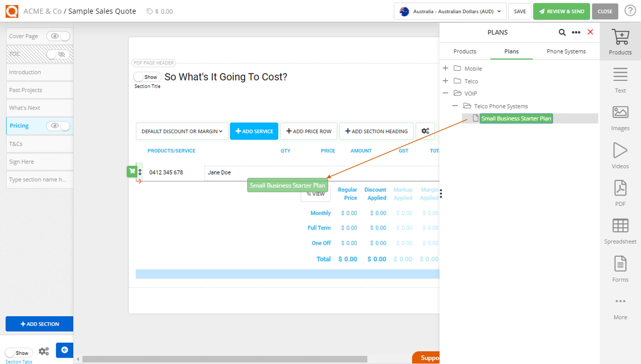
Task: Click the Videos play icon
Action: [620, 150]
